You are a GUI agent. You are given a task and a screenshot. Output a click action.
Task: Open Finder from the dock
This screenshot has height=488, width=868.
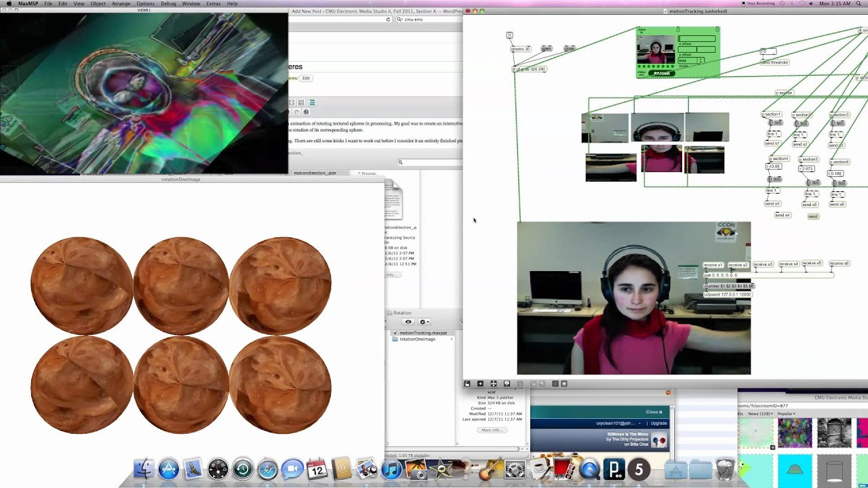pyautogui.click(x=144, y=469)
